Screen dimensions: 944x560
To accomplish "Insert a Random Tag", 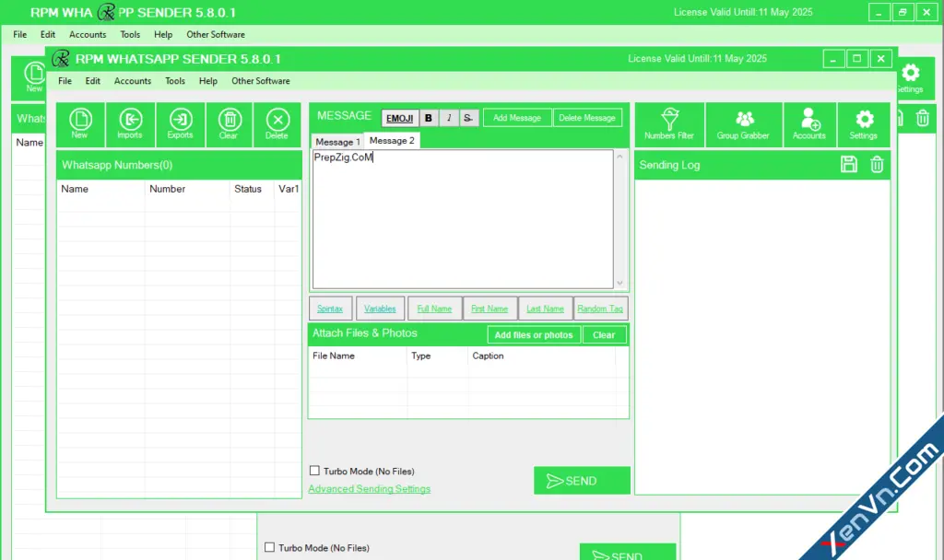I will click(600, 309).
